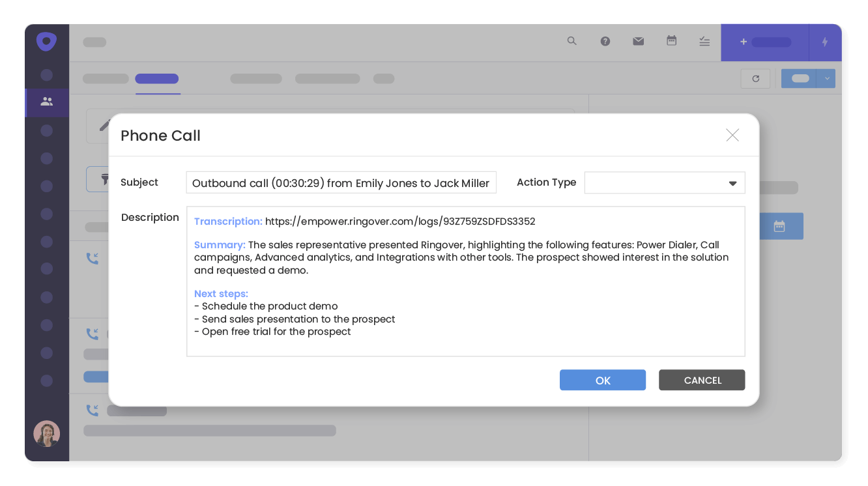The image size is (868, 486).
Task: Click the plus create button in header
Action: pos(764,42)
